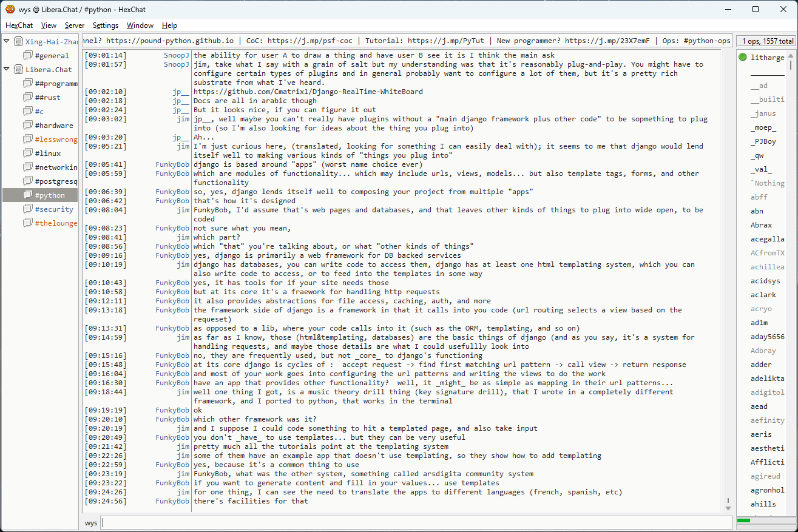The height and width of the screenshot is (532, 798).
Task: Click the Xing-Hai-Zhai server network icon
Action: [18, 42]
